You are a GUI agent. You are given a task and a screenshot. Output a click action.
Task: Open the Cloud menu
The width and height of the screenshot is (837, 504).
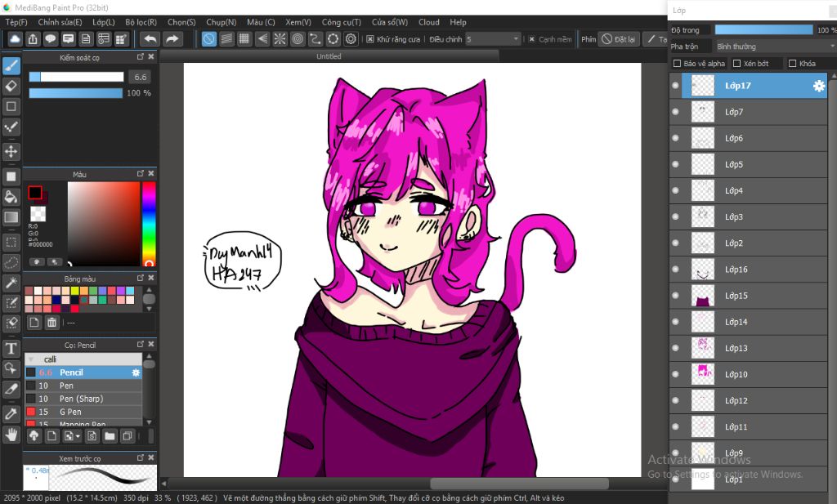[428, 22]
